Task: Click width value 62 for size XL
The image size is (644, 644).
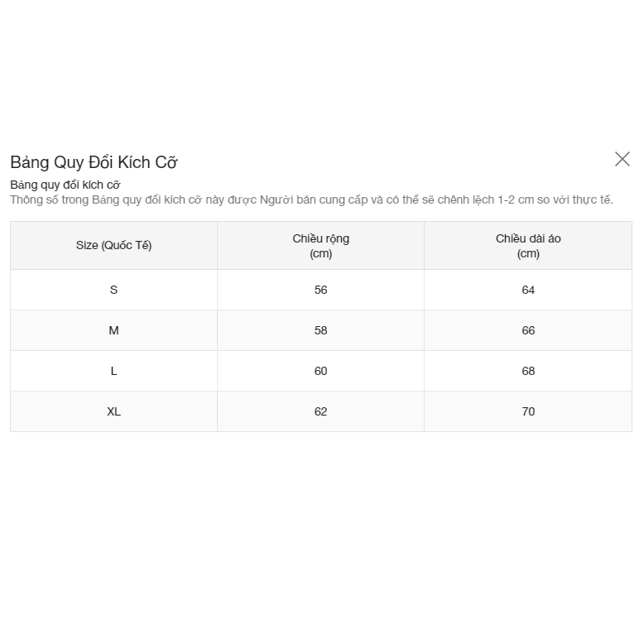Action: pos(320,411)
